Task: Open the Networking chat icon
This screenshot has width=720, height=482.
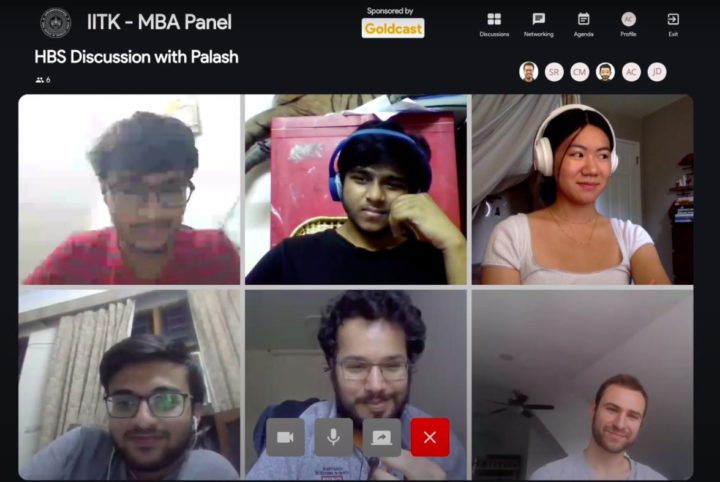Action: coord(539,19)
